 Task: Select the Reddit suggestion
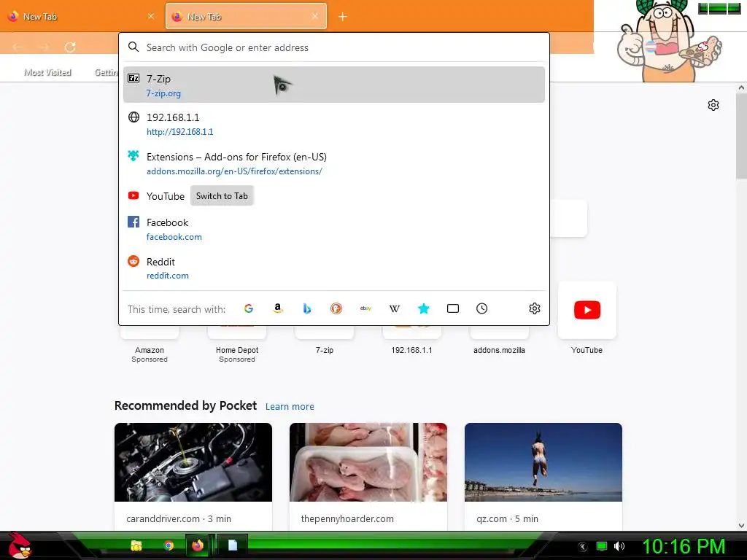click(x=334, y=268)
